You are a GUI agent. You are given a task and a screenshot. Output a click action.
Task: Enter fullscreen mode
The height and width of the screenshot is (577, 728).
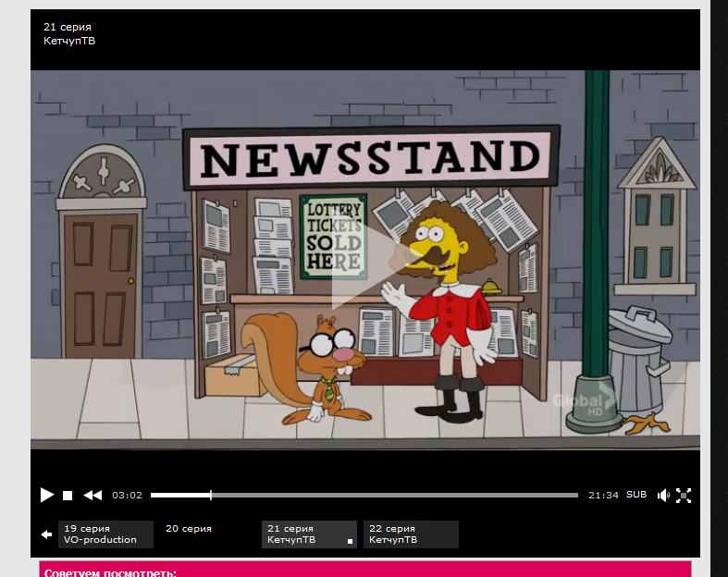point(684,496)
